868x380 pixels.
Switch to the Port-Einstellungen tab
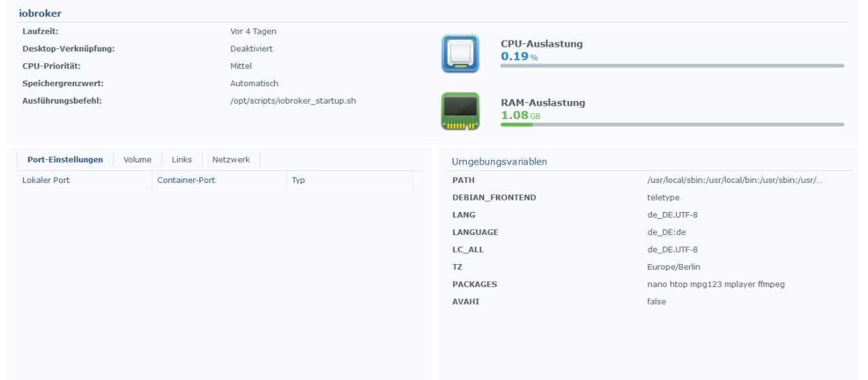65,160
